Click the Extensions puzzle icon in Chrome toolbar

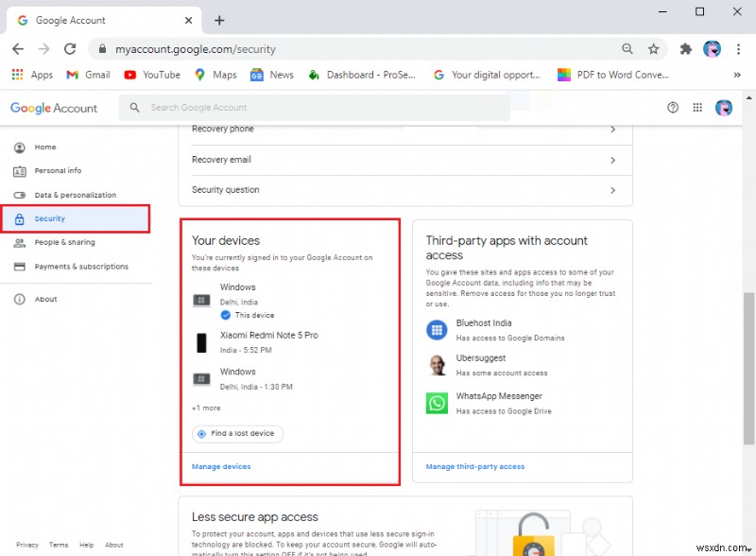pyautogui.click(x=686, y=48)
